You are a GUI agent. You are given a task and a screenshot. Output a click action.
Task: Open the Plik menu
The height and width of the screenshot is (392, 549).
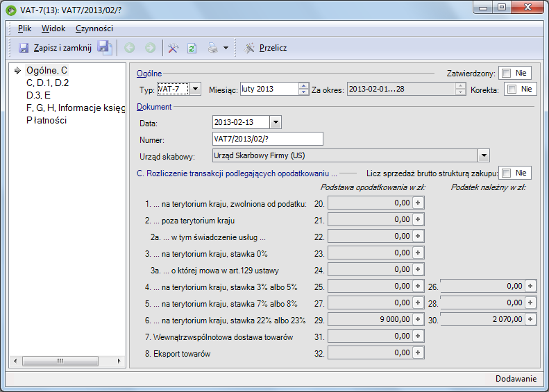(x=24, y=28)
